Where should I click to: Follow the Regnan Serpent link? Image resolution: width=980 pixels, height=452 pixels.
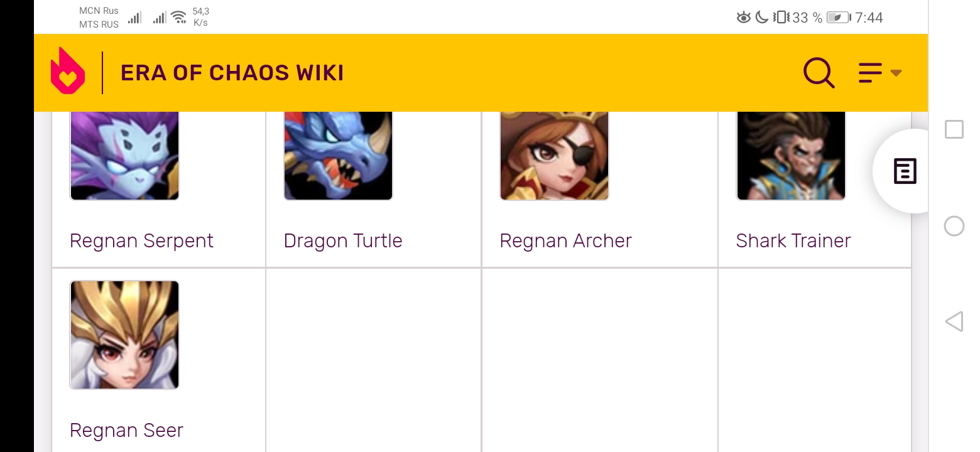pyautogui.click(x=141, y=241)
